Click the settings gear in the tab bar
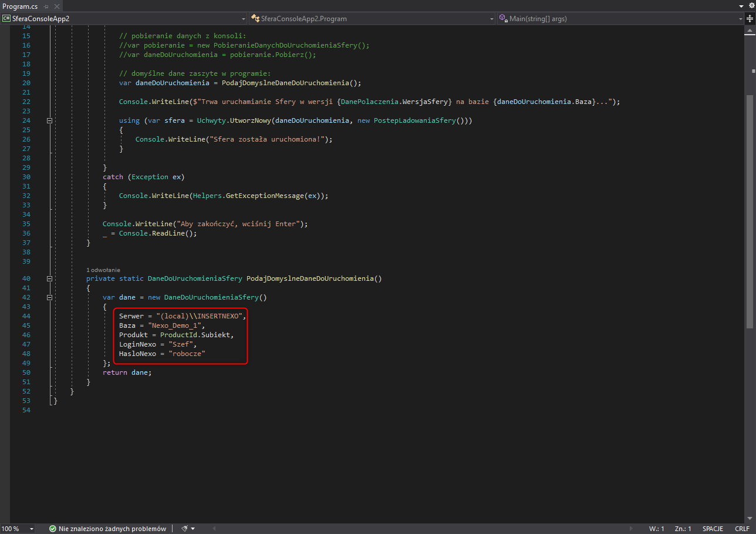This screenshot has width=756, height=534. 751,6
